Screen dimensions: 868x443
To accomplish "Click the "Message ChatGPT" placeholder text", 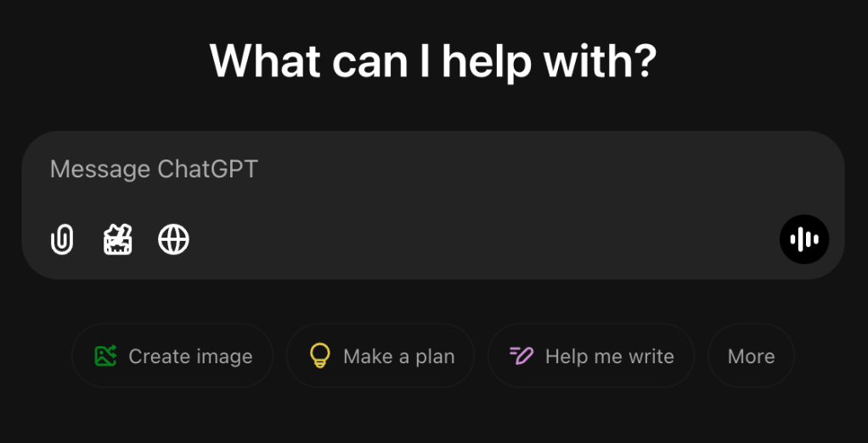I will click(x=154, y=170).
